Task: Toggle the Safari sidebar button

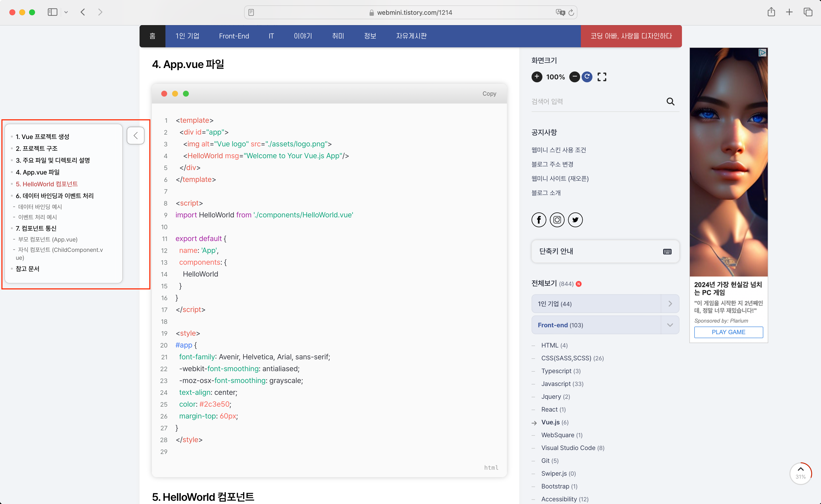Action: [52, 12]
